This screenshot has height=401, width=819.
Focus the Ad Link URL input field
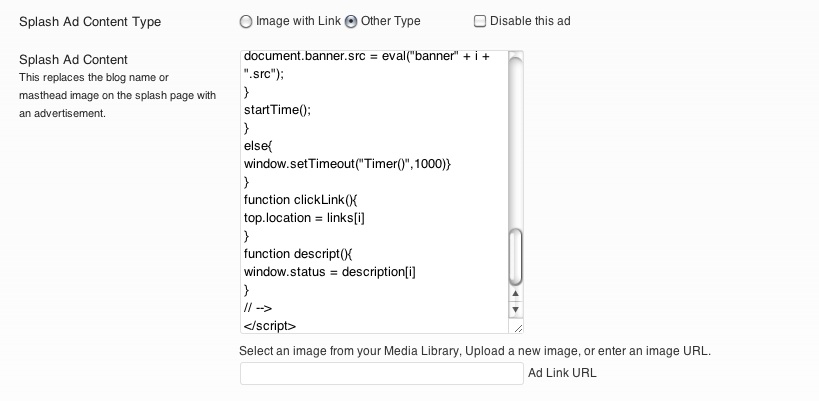pyautogui.click(x=381, y=374)
